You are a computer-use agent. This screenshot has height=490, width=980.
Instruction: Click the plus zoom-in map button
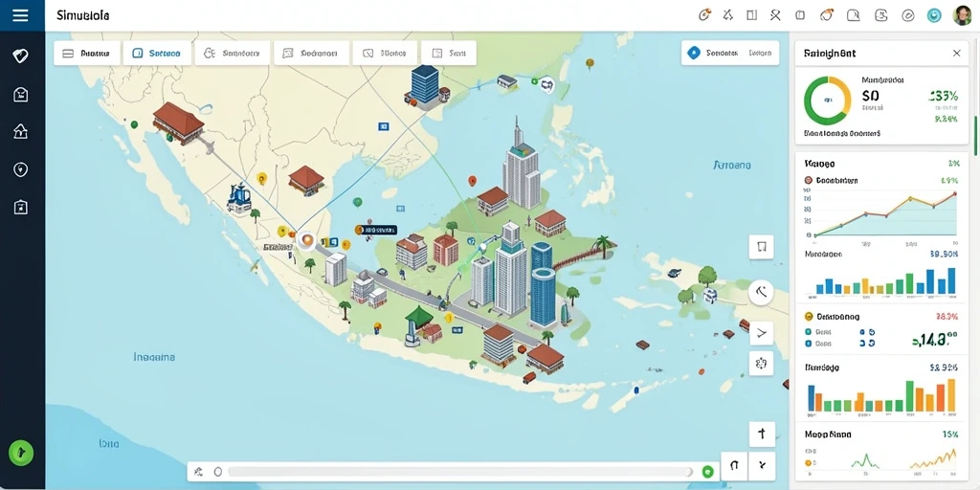click(x=762, y=434)
